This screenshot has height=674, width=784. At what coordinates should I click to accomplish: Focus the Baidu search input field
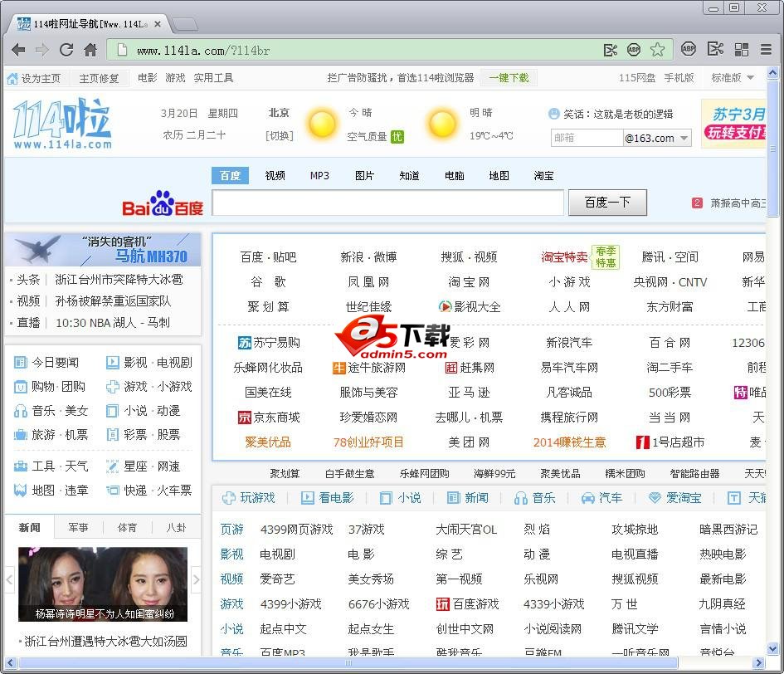coord(387,203)
